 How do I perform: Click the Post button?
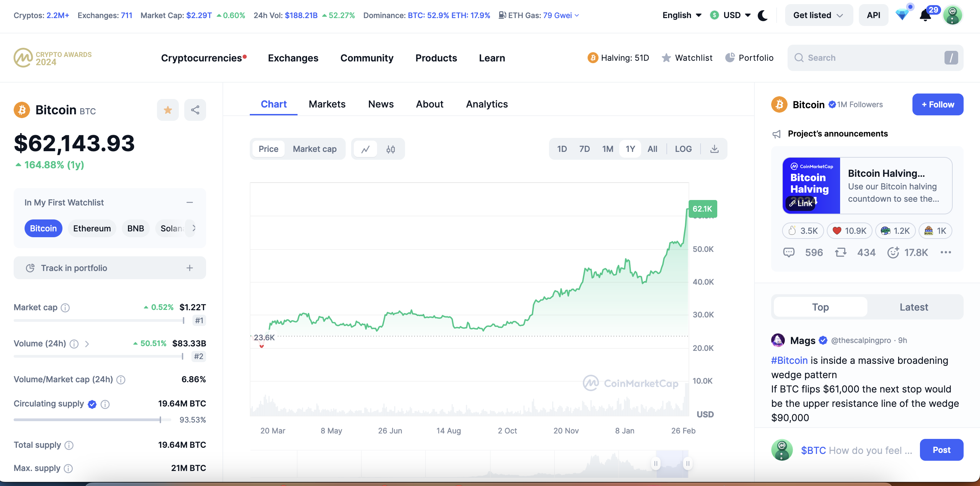(941, 450)
